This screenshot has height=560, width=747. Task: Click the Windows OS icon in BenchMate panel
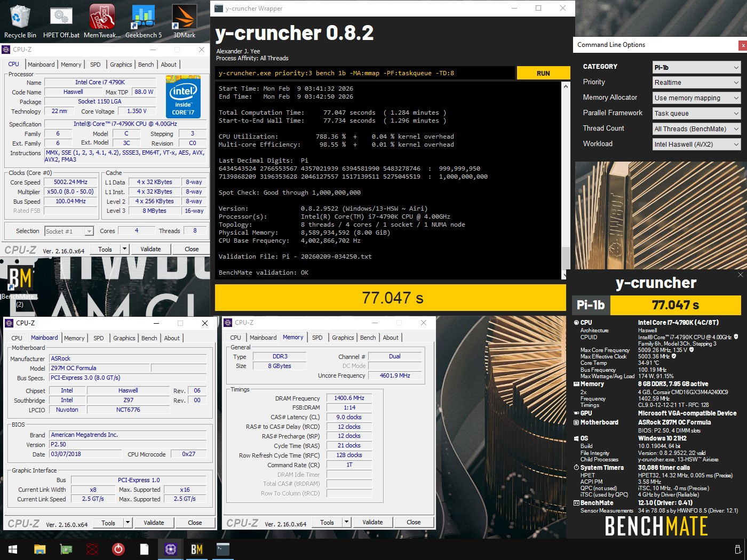[576, 438]
